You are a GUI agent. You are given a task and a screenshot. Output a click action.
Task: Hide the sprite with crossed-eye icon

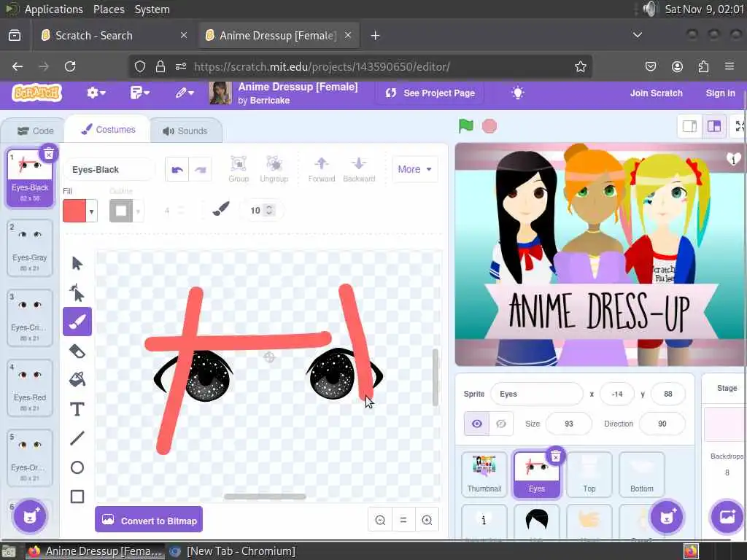(501, 424)
